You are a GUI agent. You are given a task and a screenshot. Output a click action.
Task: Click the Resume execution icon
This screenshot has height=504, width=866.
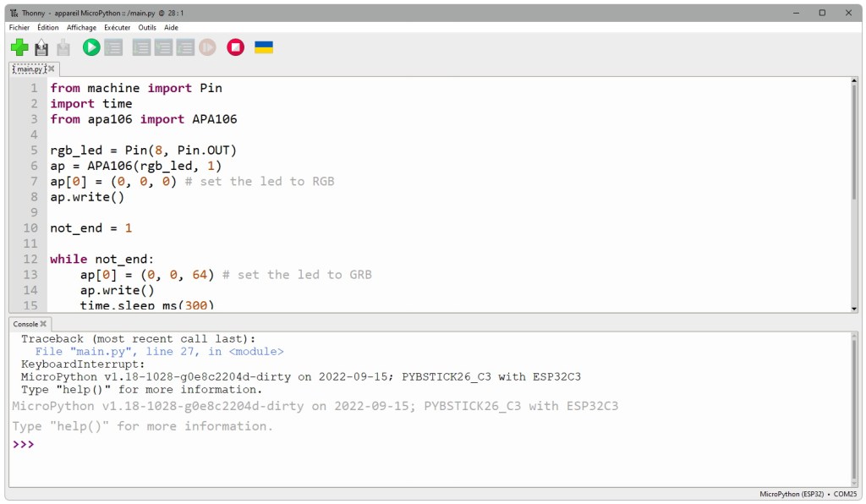[207, 48]
